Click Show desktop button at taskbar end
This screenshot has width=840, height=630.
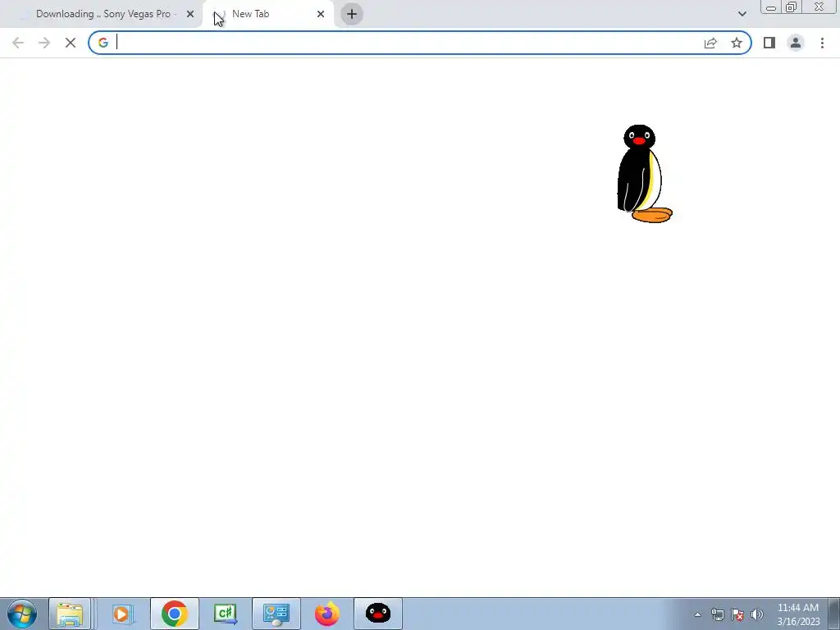pyautogui.click(x=833, y=614)
